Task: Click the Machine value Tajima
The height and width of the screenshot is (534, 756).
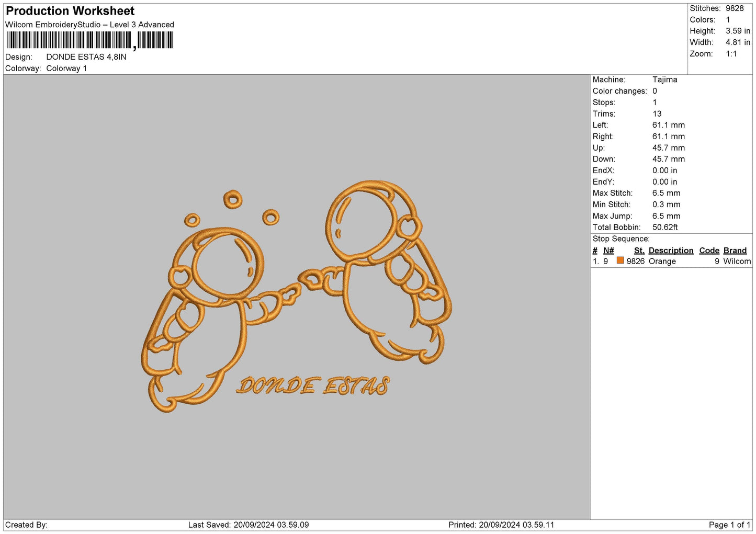Action: point(665,79)
